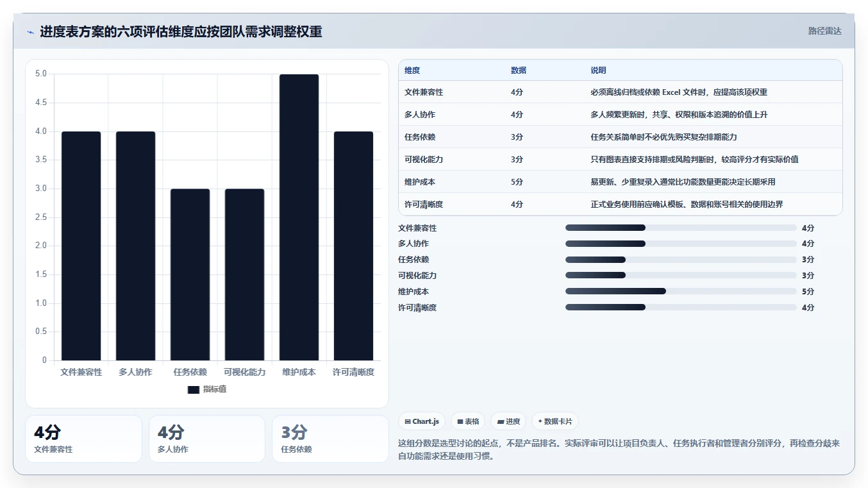The width and height of the screenshot is (868, 488).
Task: Click the 多人协作 progress bar
Action: click(681, 244)
